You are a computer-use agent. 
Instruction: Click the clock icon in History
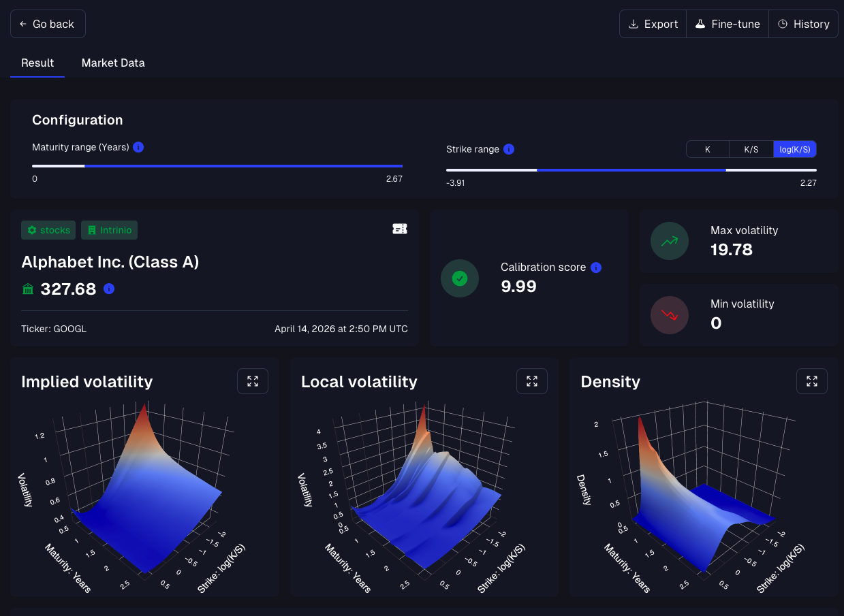783,24
